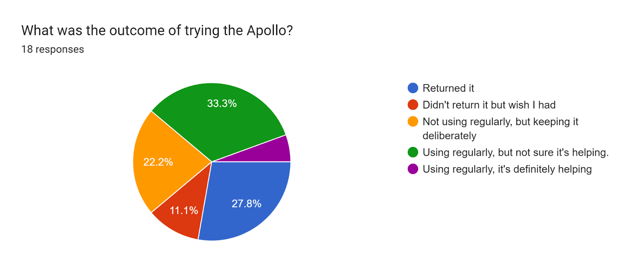Click Using regularly, it's definitely helping label

pyautogui.click(x=507, y=169)
